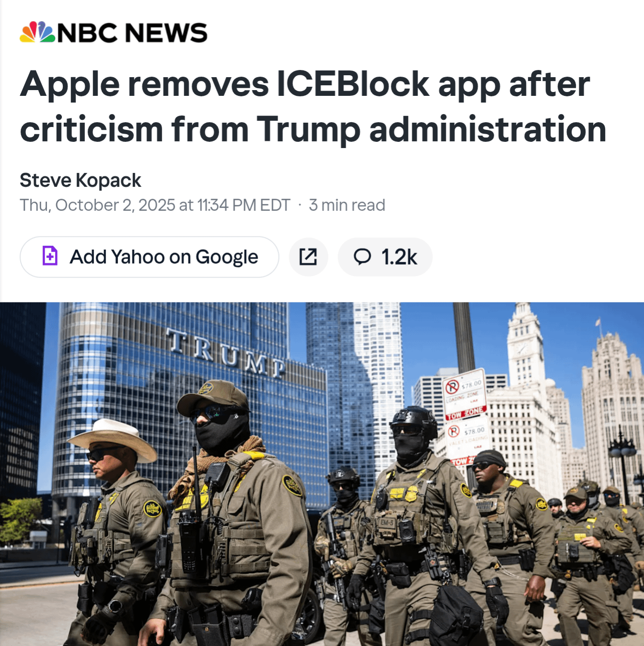The image size is (644, 646).
Task: Open the article hero photo
Action: tap(322, 474)
